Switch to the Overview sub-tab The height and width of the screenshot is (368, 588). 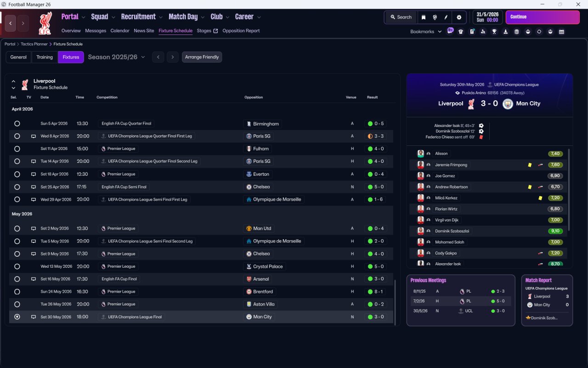[71, 31]
